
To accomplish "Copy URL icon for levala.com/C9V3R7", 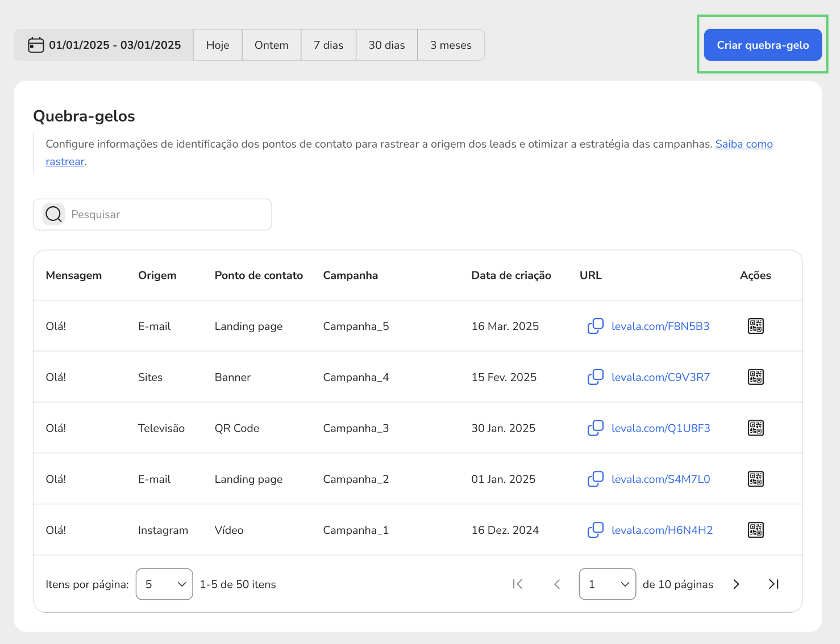I will [x=595, y=377].
